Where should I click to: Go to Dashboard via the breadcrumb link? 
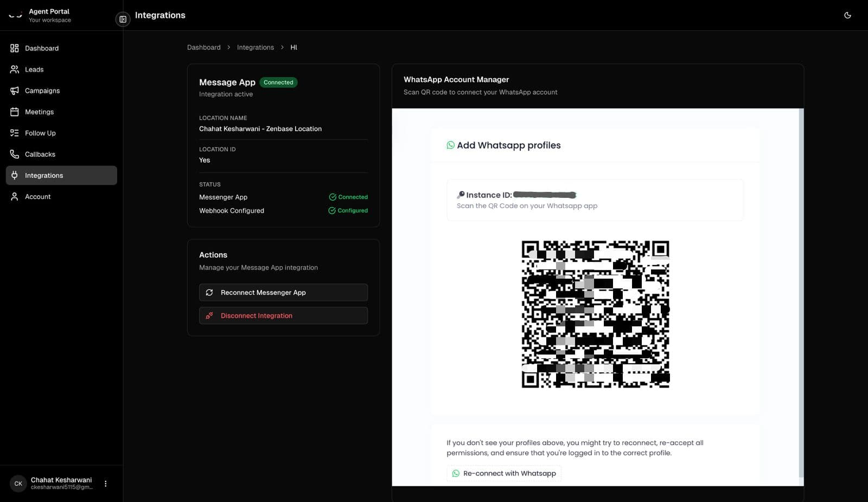[x=204, y=47]
